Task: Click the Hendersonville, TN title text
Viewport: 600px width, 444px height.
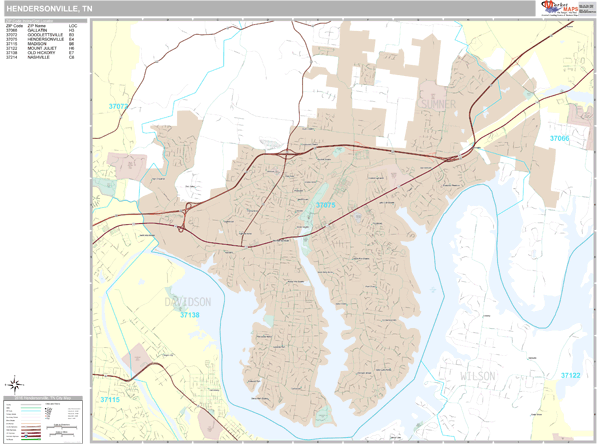Action: (51, 8)
